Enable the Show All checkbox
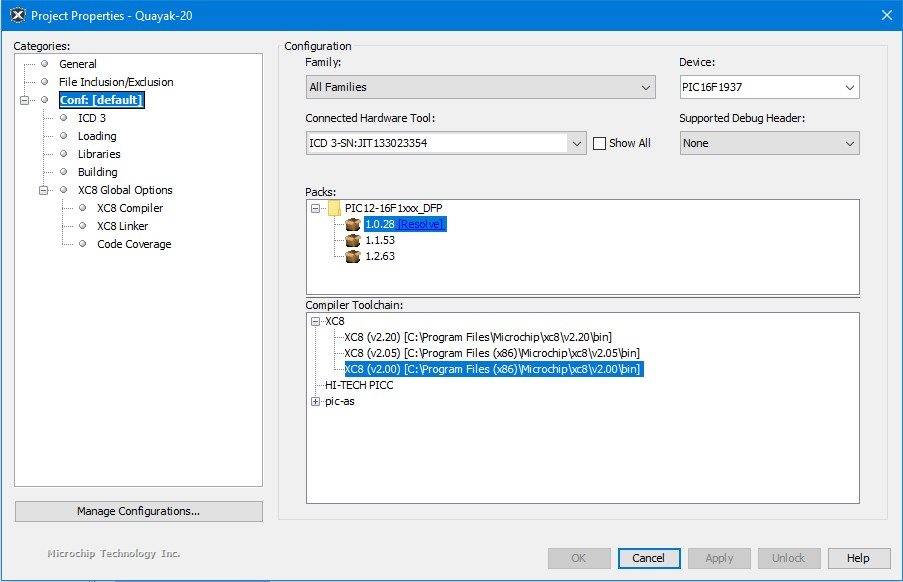 point(600,143)
